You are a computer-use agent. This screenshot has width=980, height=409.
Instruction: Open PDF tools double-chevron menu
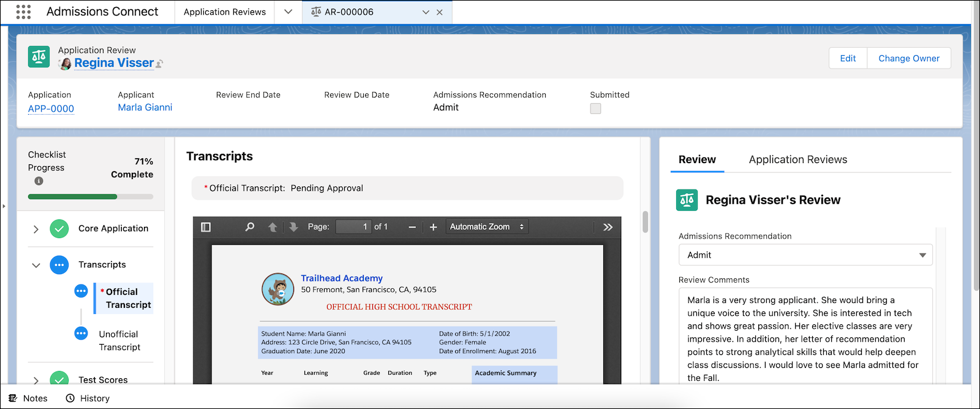608,227
